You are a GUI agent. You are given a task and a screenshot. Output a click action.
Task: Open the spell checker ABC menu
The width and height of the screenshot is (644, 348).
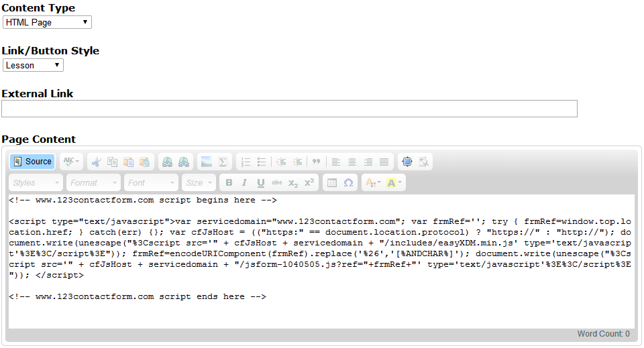pos(71,162)
